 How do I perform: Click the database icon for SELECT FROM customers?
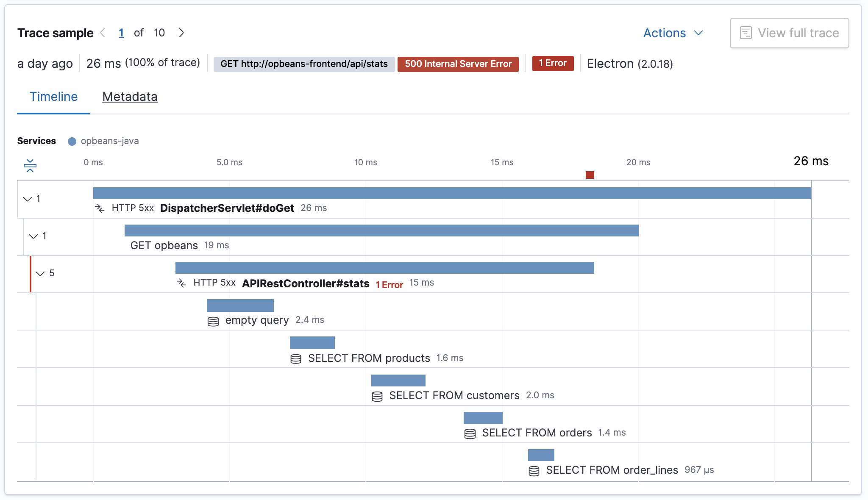pos(376,395)
